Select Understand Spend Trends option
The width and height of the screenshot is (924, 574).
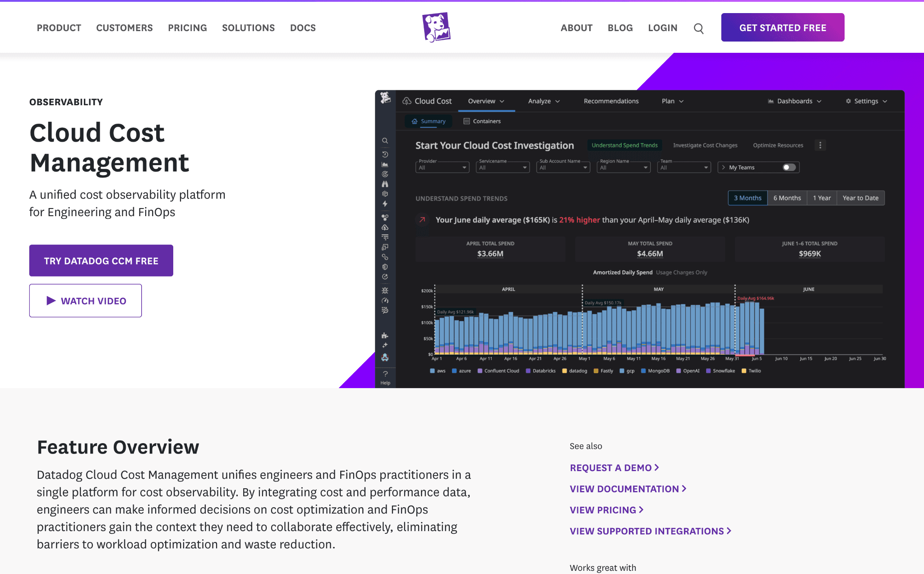[624, 145]
